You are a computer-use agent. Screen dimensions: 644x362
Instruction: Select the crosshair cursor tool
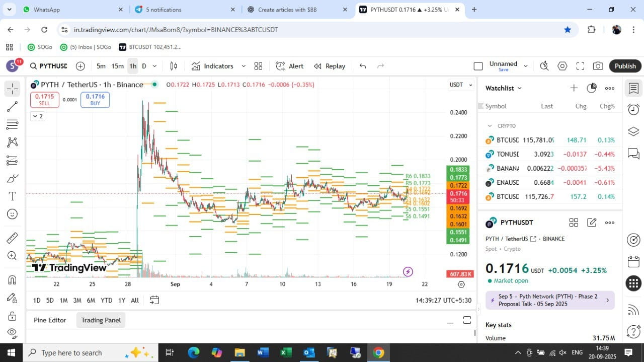click(x=13, y=89)
